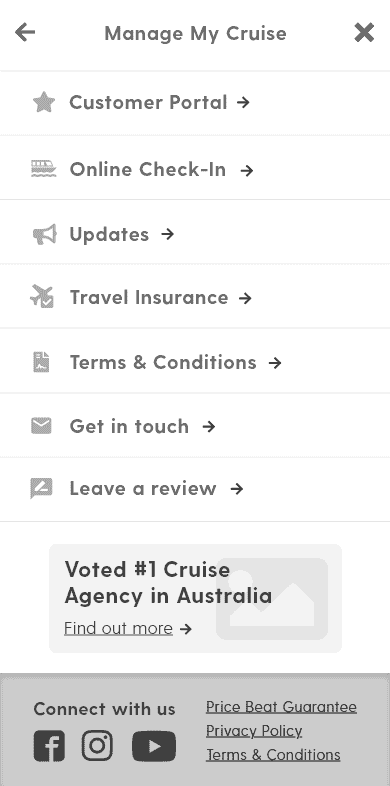Go back with the left arrow icon
This screenshot has height=786, width=390.
25,33
